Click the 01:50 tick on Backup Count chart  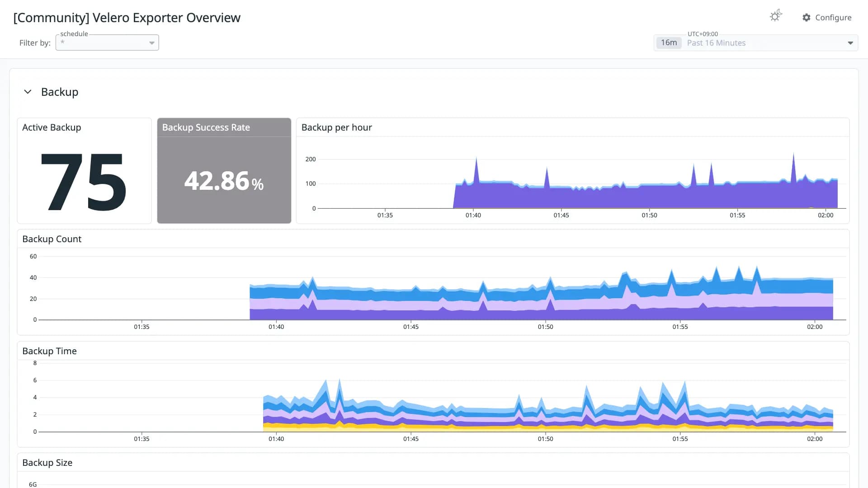coord(546,327)
